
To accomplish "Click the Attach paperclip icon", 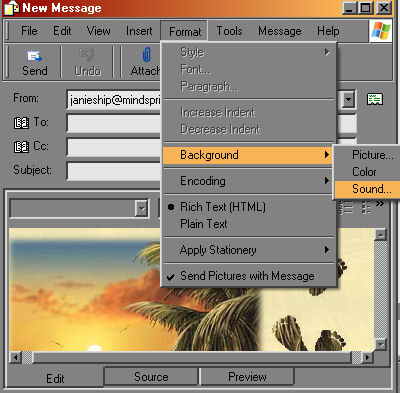I will pyautogui.click(x=147, y=55).
